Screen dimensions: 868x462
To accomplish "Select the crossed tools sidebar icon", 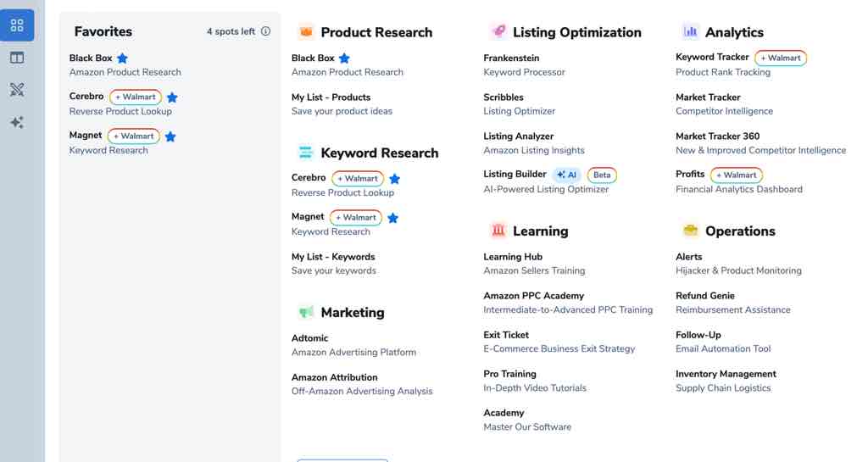I will (x=17, y=90).
